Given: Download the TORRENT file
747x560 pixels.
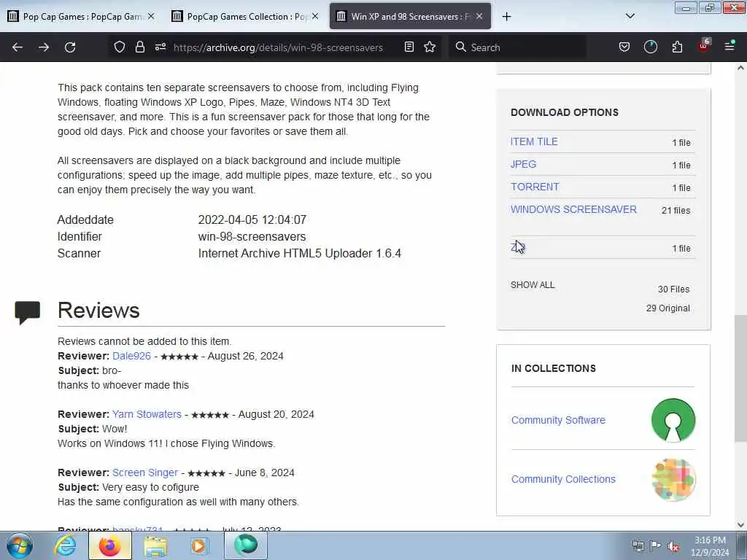Looking at the screenshot, I should 535,187.
